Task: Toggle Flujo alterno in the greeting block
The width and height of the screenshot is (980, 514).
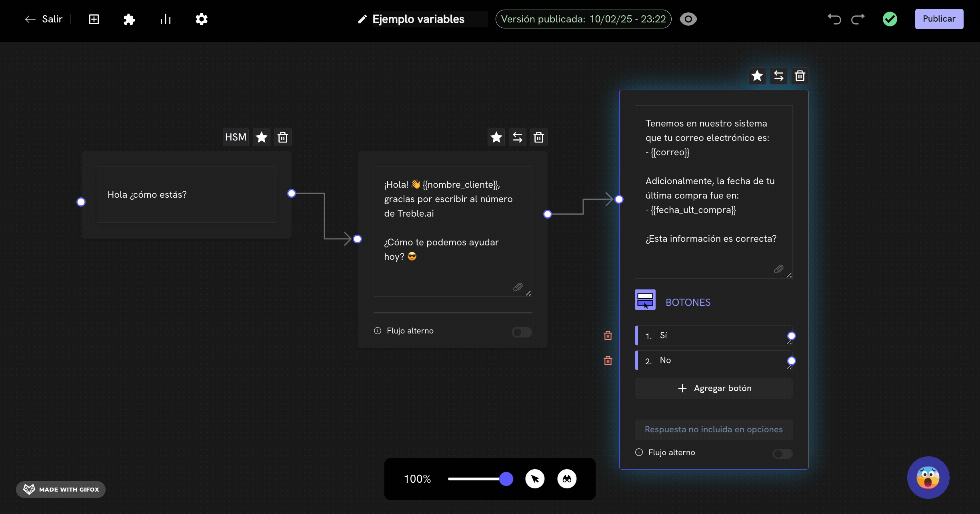Action: tap(522, 332)
